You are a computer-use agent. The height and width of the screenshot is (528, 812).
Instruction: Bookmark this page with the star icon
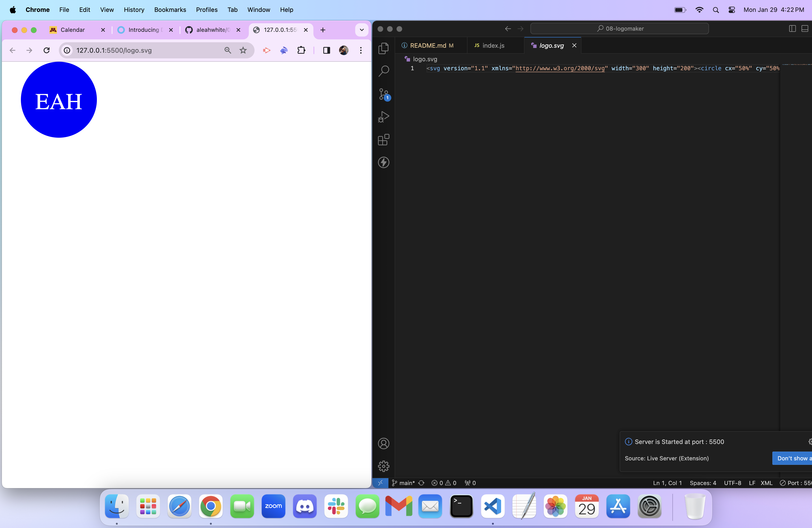click(243, 51)
